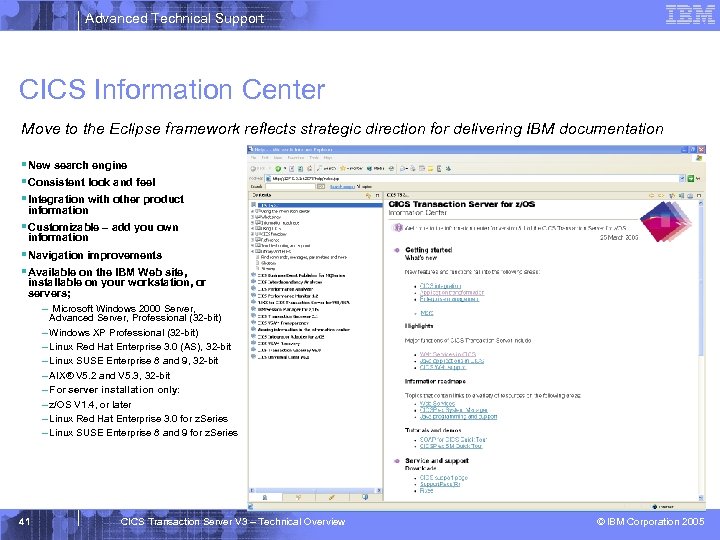Maximize the Contents pane via its header icon
Screen dimensions: 720x540
(x=377, y=195)
